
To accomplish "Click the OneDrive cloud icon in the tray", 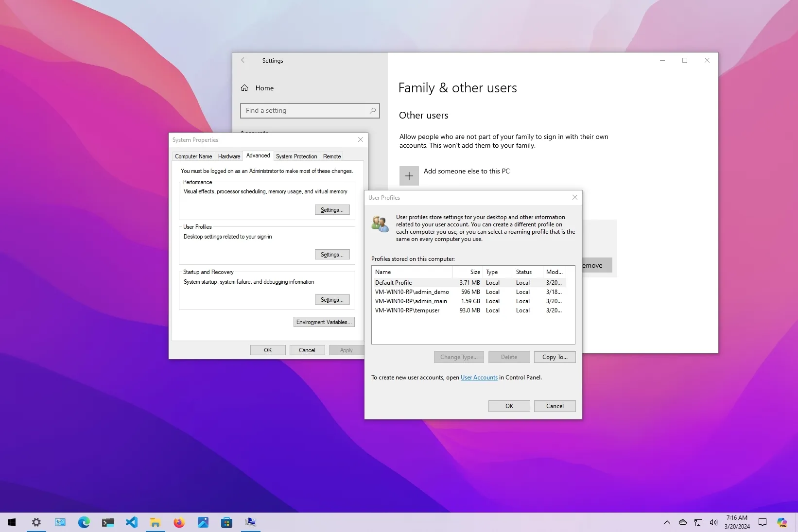I will [x=682, y=522].
